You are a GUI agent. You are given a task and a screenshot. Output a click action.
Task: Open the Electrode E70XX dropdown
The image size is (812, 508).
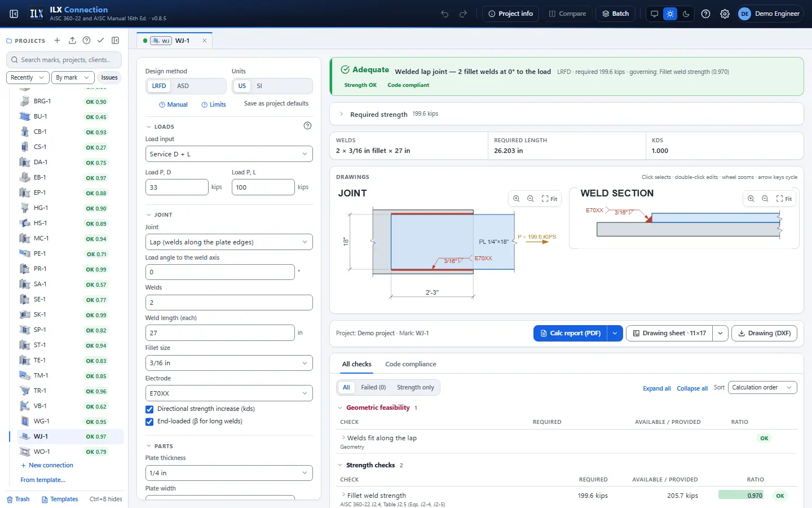point(229,393)
